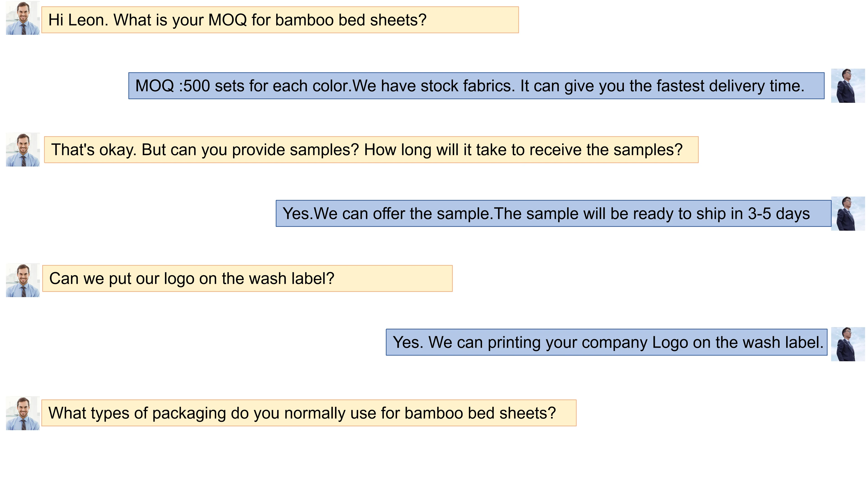Click the 'That's okay' samples question message
The width and height of the screenshot is (868, 488).
coord(371,150)
